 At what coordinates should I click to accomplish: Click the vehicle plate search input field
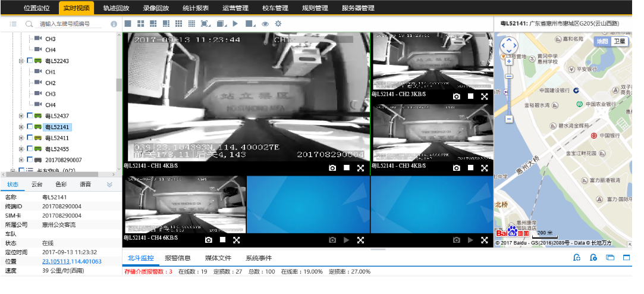(68, 24)
